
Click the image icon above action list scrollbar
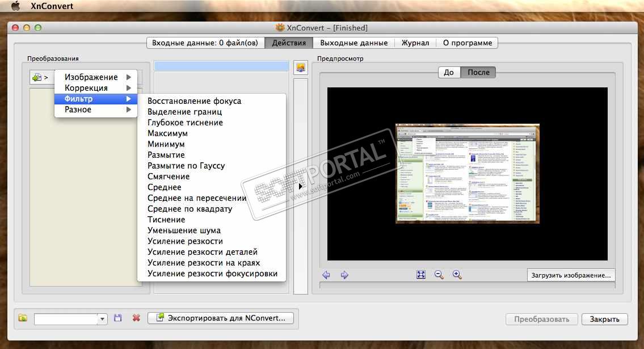click(x=301, y=68)
